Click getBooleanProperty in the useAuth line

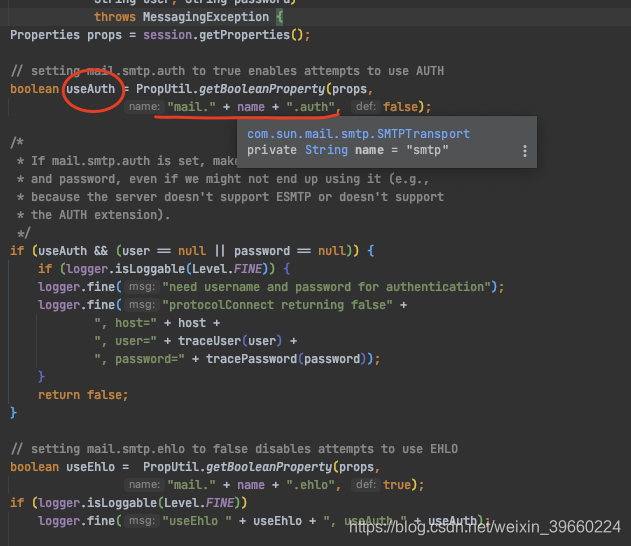[x=262, y=89]
